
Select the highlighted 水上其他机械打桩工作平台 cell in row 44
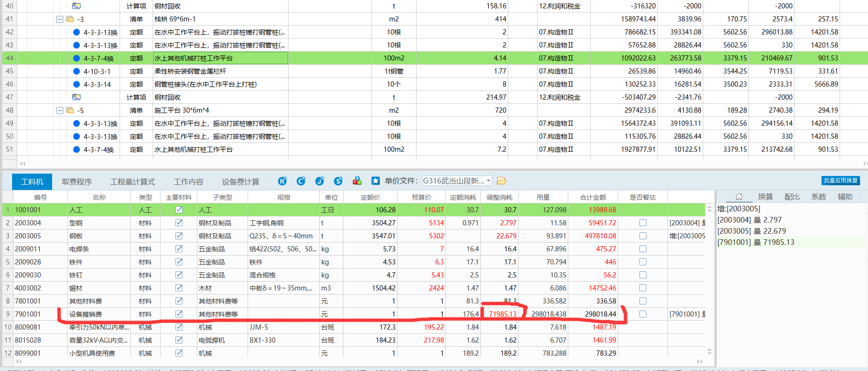coord(221,58)
